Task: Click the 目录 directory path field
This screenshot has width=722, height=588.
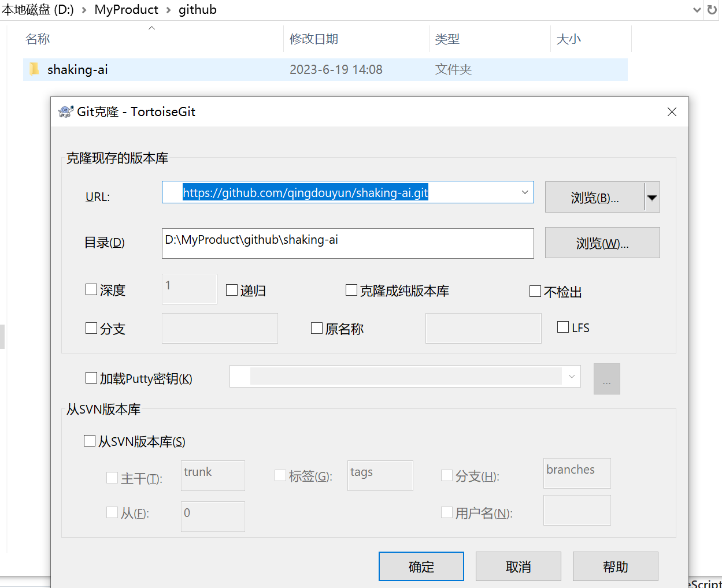Action: tap(348, 243)
